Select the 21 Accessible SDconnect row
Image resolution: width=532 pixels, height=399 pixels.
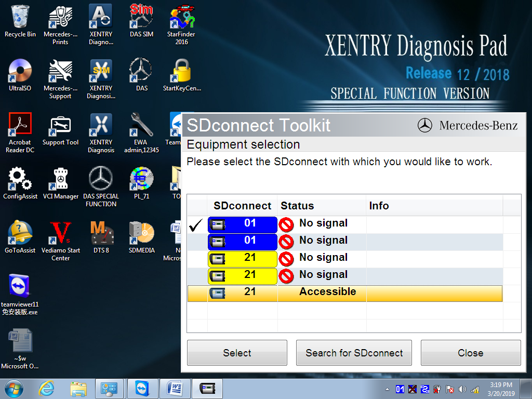pos(345,293)
